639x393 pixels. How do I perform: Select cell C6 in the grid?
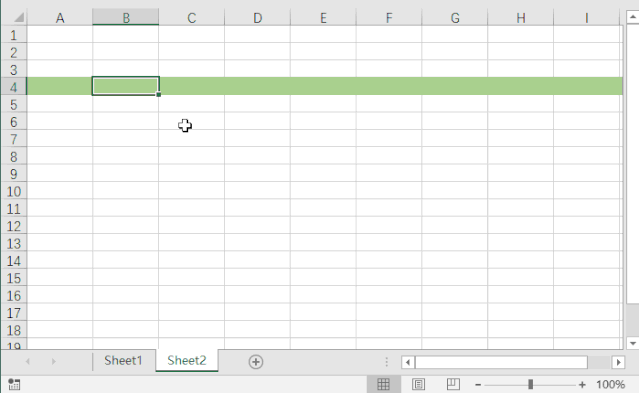pyautogui.click(x=192, y=121)
